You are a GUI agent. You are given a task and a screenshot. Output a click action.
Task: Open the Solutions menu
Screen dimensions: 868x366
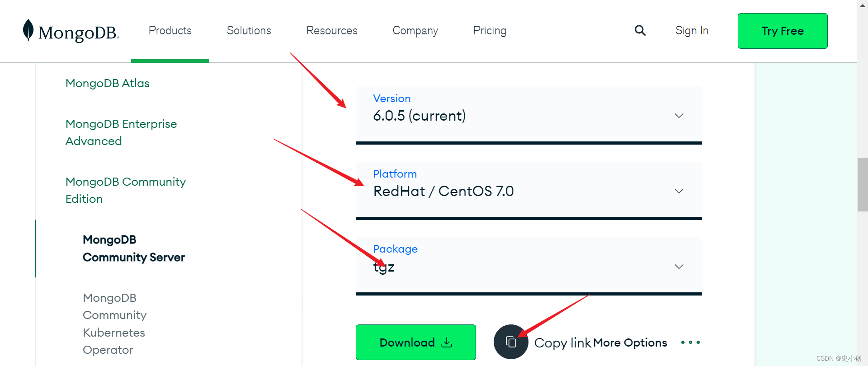pos(249,30)
